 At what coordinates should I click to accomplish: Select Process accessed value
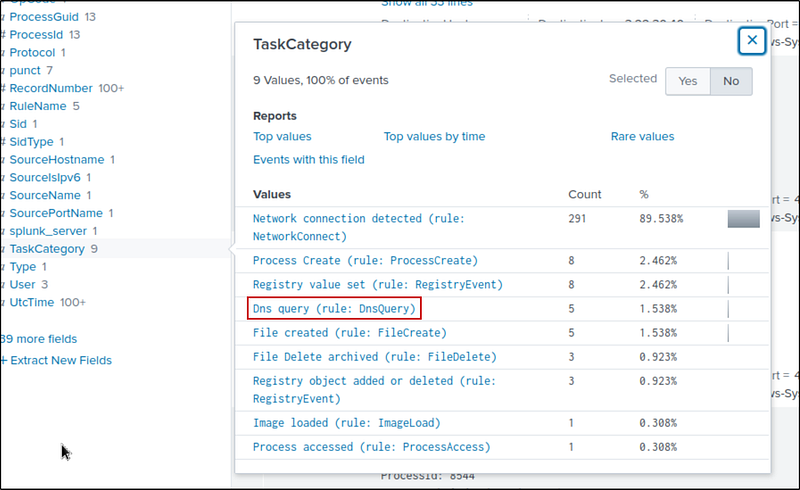tap(371, 447)
